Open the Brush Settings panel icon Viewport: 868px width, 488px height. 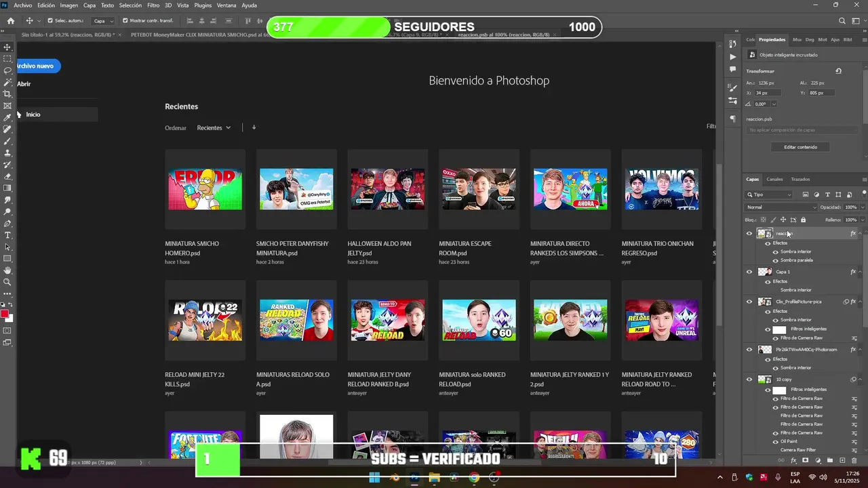733,88
